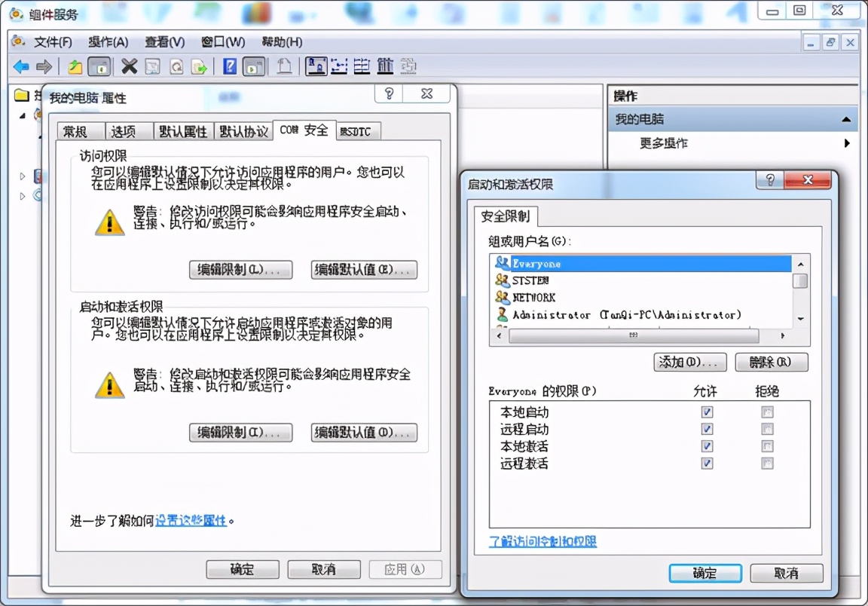Click the 添加 button to add a user
868x606 pixels.
[x=689, y=362]
